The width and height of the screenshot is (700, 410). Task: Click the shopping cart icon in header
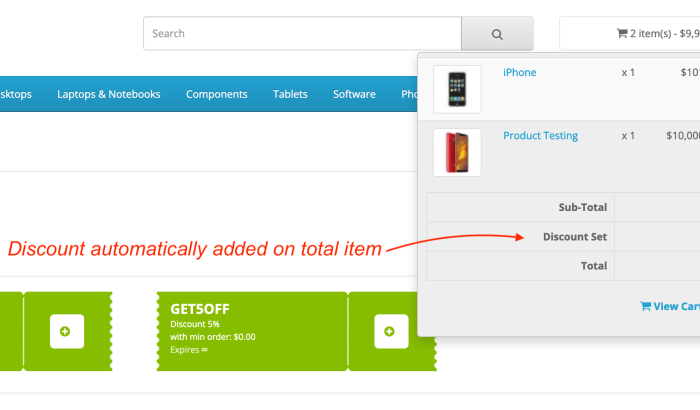[622, 33]
